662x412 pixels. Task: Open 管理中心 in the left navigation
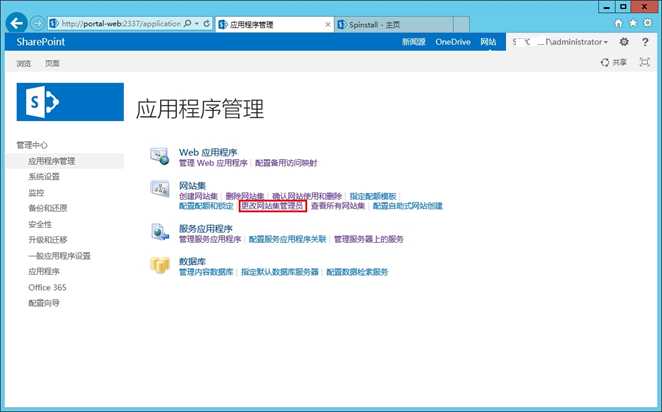32,145
